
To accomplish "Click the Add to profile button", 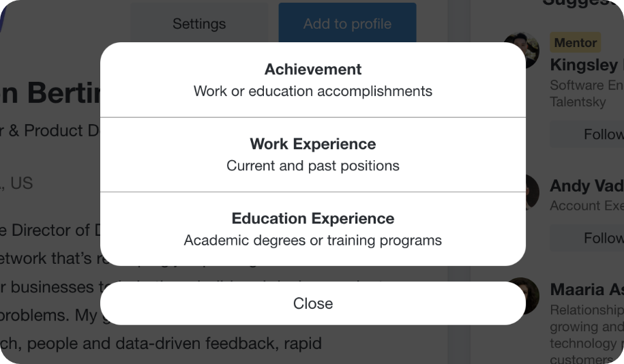I will (x=347, y=23).
